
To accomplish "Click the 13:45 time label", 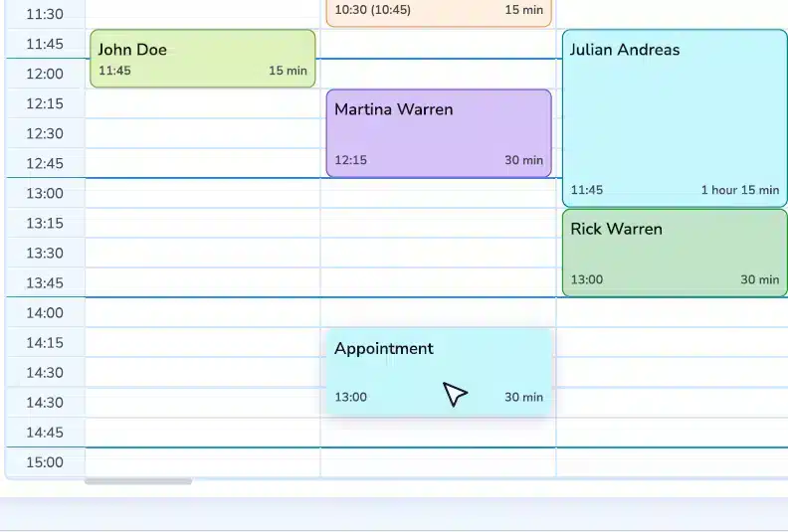I will point(45,282).
